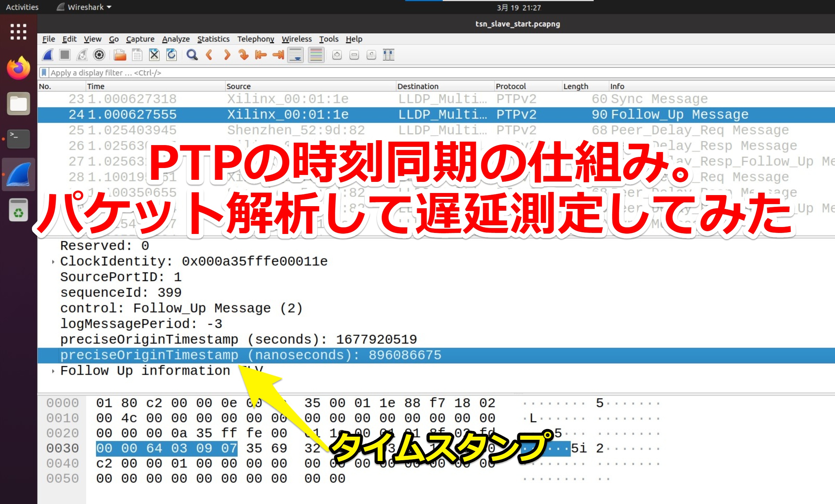Toggle packet list colorization
The height and width of the screenshot is (504, 835).
pyautogui.click(x=315, y=55)
